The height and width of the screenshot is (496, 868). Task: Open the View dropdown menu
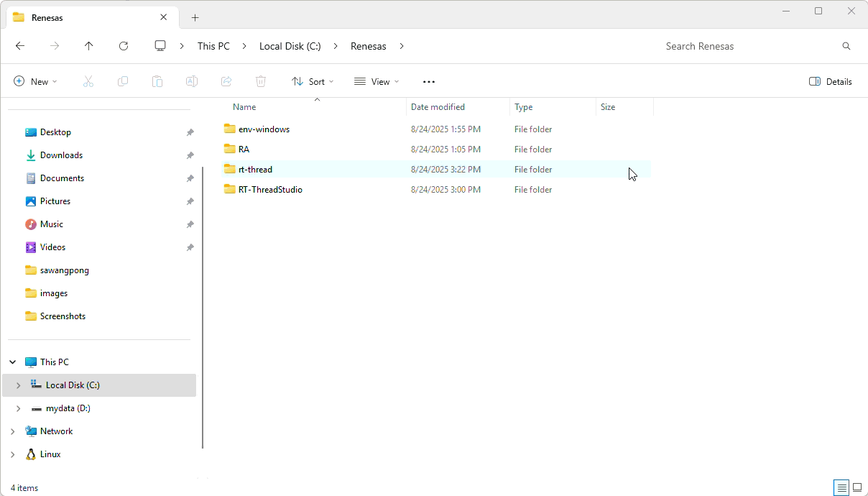377,82
